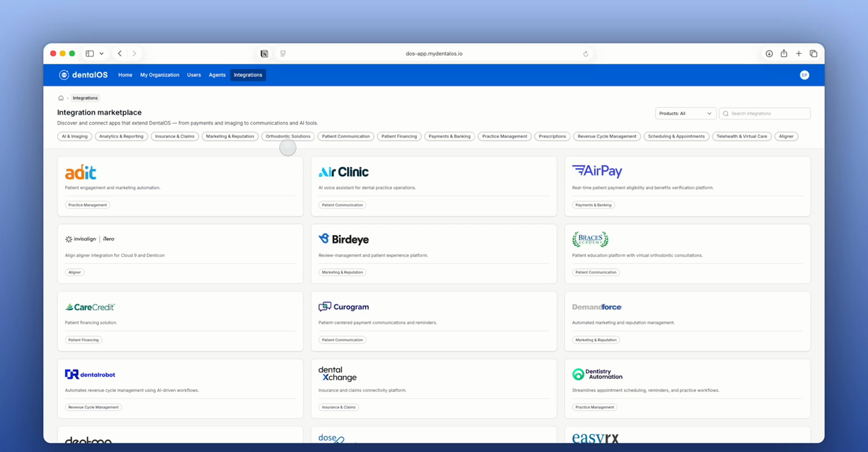The image size is (868, 452).
Task: Open Safari downloads icon
Action: [x=769, y=54]
